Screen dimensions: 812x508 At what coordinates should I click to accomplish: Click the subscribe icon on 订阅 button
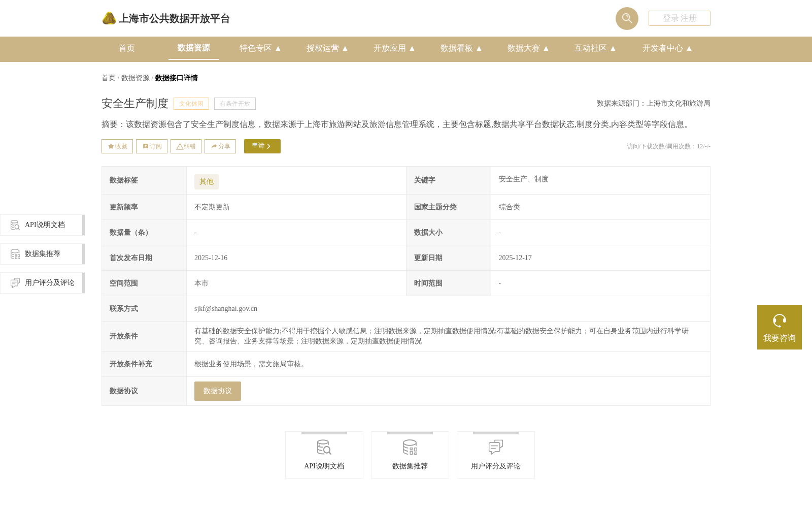(x=146, y=146)
